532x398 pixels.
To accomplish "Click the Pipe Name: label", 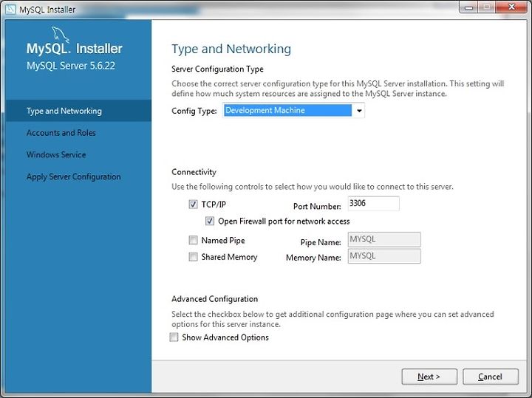I will [x=321, y=243].
